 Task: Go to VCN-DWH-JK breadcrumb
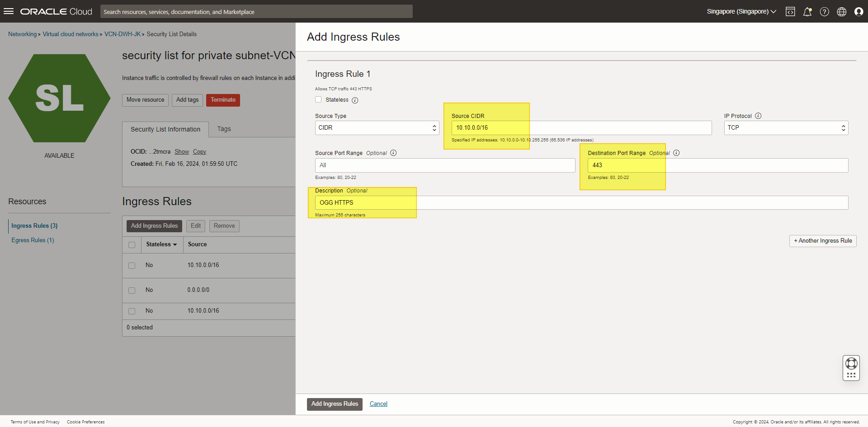pos(123,34)
